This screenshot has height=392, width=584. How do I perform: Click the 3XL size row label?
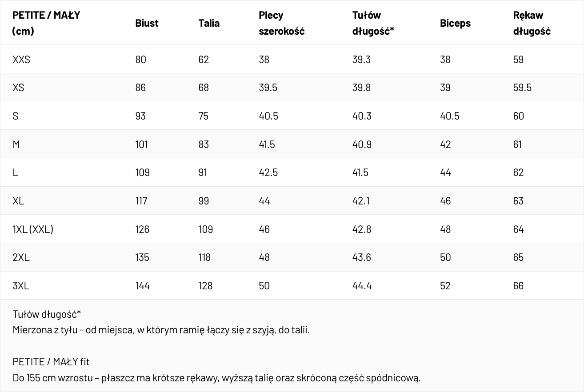click(x=21, y=286)
